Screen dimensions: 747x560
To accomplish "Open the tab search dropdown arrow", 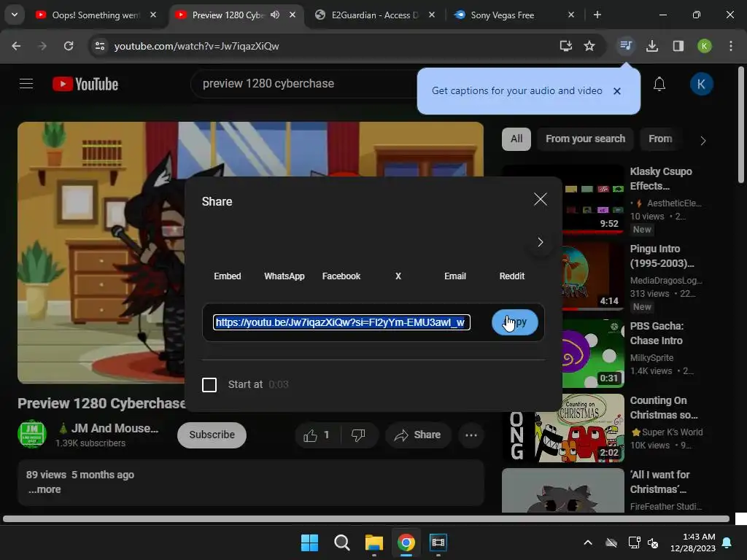I will click(15, 15).
